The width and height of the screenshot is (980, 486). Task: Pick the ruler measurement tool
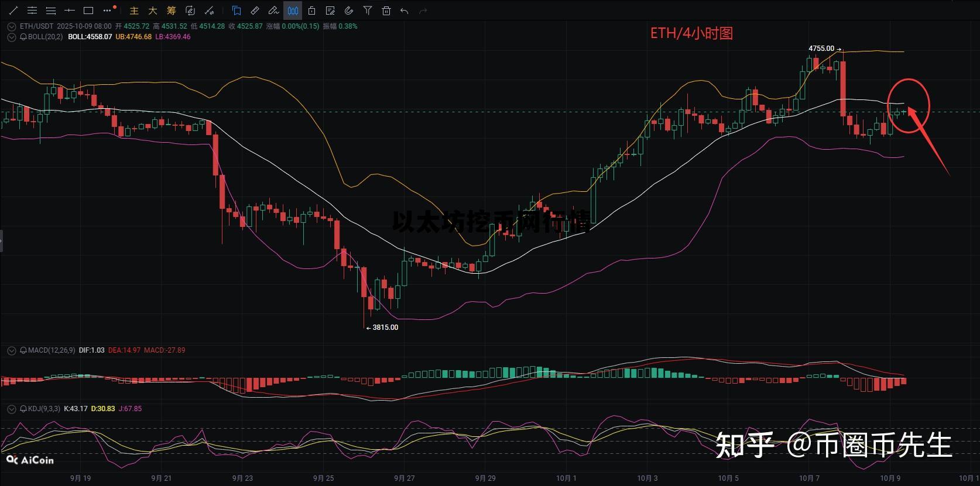point(255,11)
